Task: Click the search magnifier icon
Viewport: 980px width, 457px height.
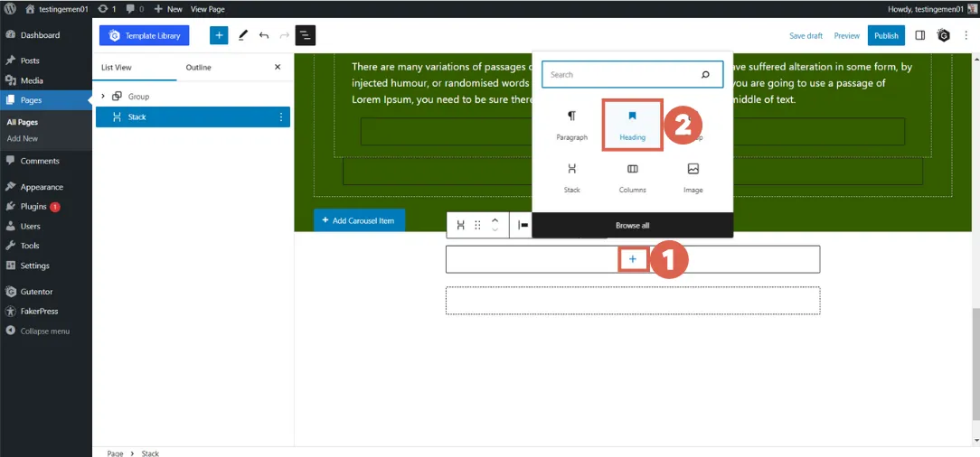Action: tap(705, 74)
